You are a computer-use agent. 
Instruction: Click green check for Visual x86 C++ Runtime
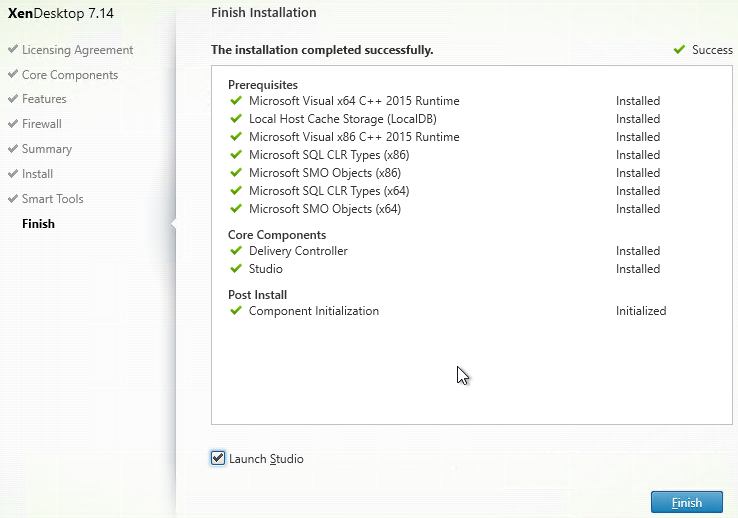tap(236, 136)
